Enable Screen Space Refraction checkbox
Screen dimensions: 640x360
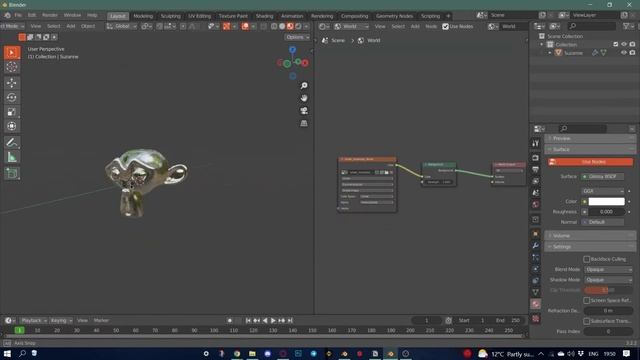tap(586, 300)
